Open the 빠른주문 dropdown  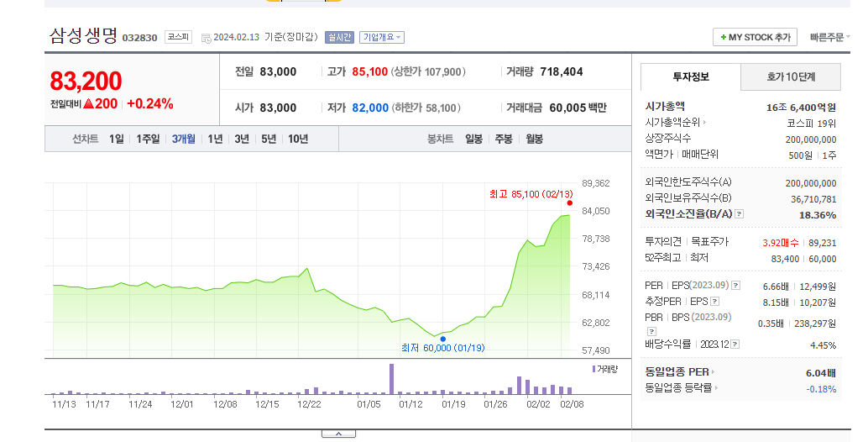[829, 37]
